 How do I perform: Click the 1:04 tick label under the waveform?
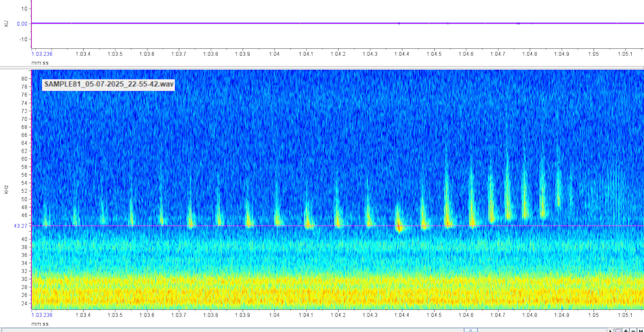pos(274,54)
